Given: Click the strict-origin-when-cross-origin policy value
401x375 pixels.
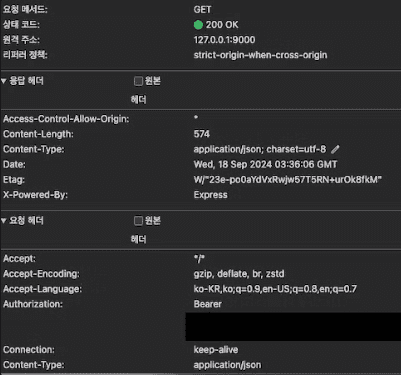Looking at the screenshot, I should (x=260, y=55).
